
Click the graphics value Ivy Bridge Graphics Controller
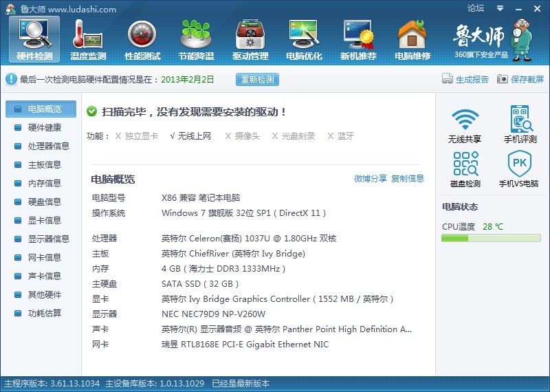278,299
